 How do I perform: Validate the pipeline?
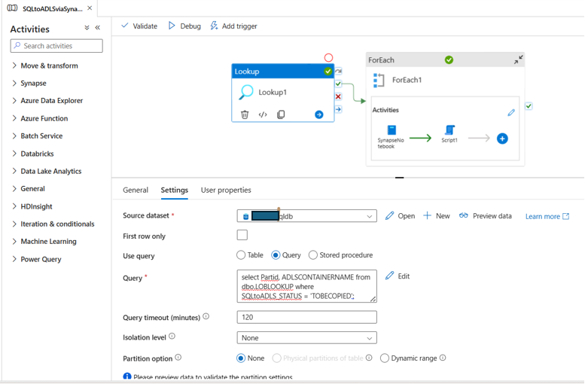pos(139,26)
